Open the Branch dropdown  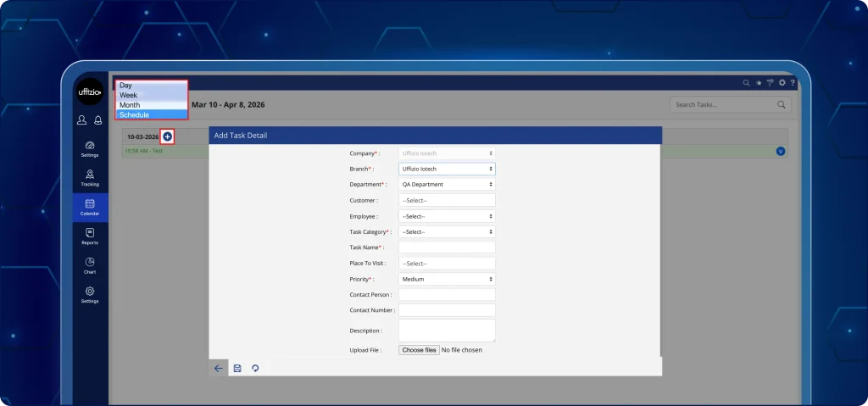click(447, 169)
